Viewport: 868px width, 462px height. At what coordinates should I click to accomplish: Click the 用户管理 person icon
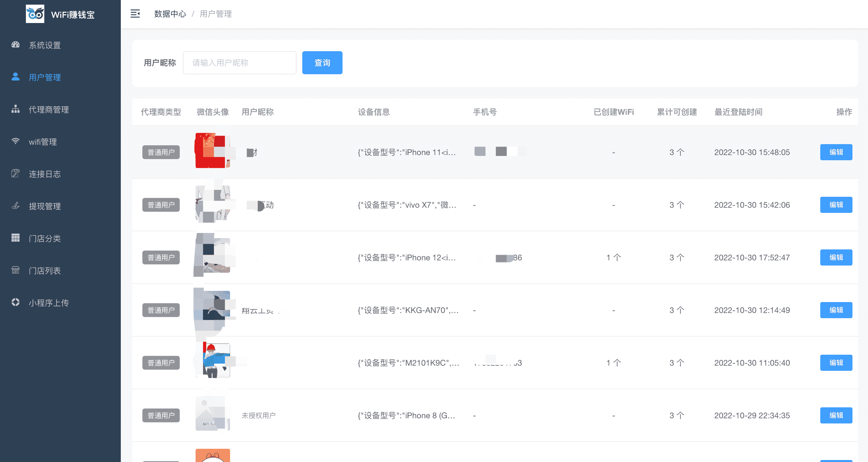(x=16, y=77)
